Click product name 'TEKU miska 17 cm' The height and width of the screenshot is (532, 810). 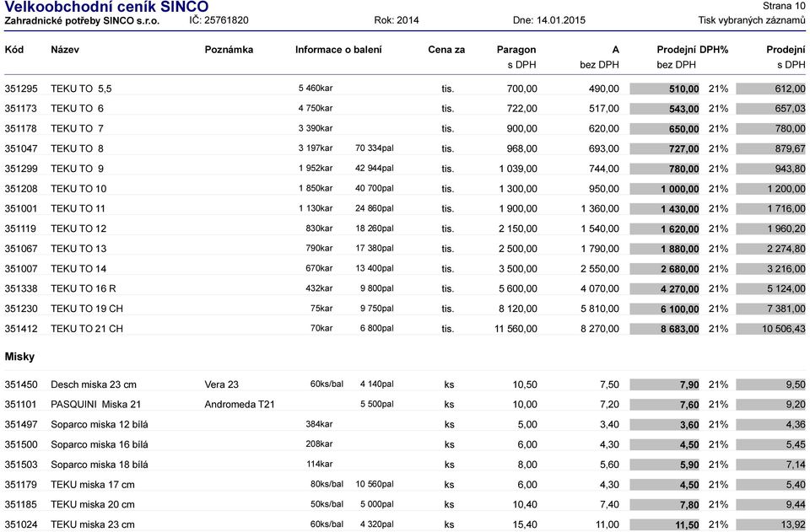point(93,485)
